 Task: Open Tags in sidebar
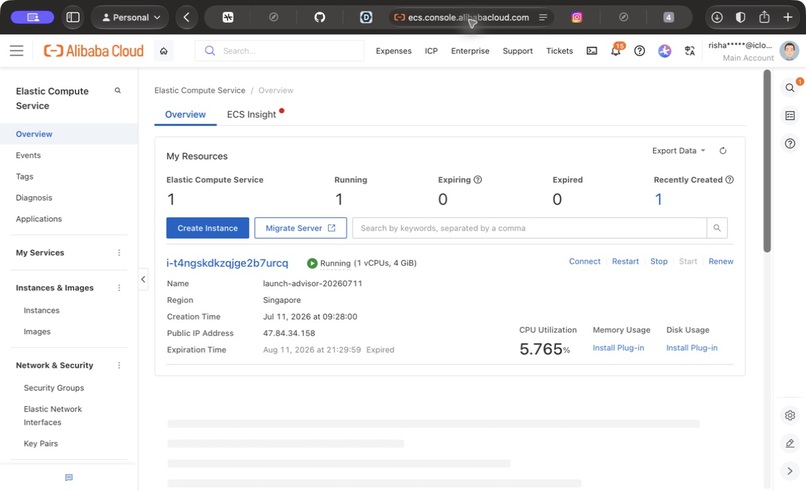click(x=24, y=176)
